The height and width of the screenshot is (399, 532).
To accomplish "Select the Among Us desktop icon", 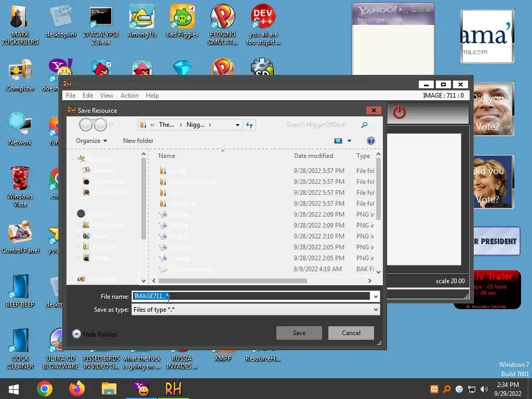I will 142,22.
